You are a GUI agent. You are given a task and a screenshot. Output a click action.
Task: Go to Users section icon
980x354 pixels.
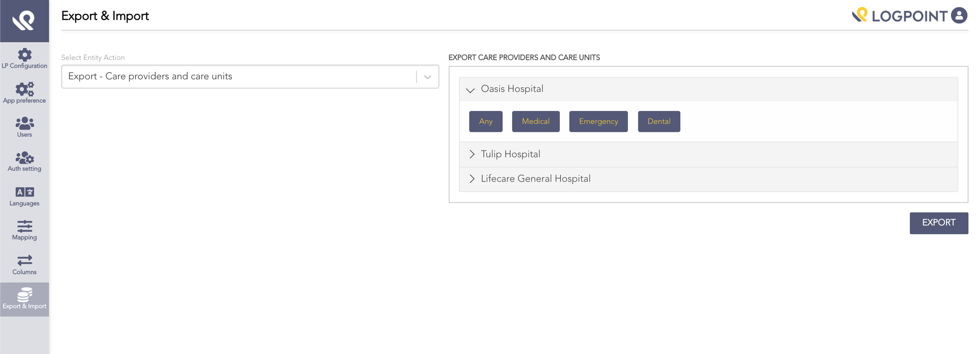(x=25, y=123)
